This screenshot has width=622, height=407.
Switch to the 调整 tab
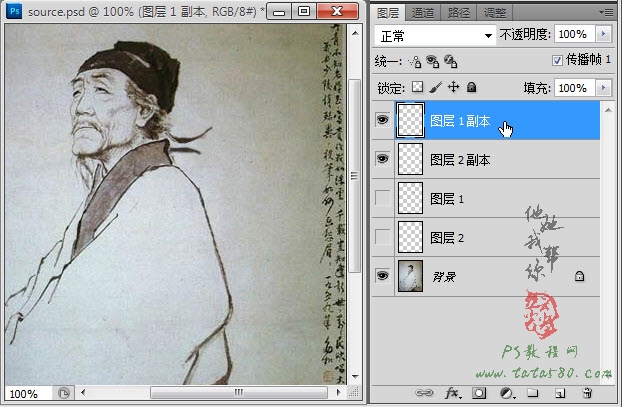click(495, 13)
